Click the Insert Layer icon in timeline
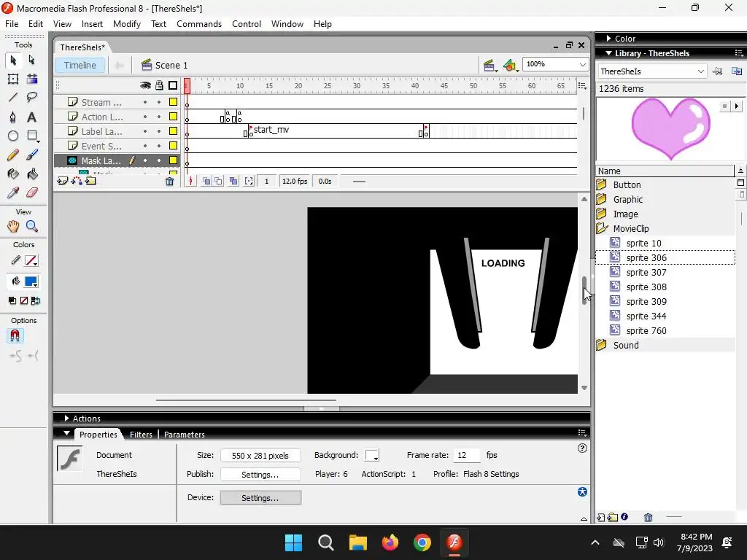The height and width of the screenshot is (560, 747). point(62,181)
